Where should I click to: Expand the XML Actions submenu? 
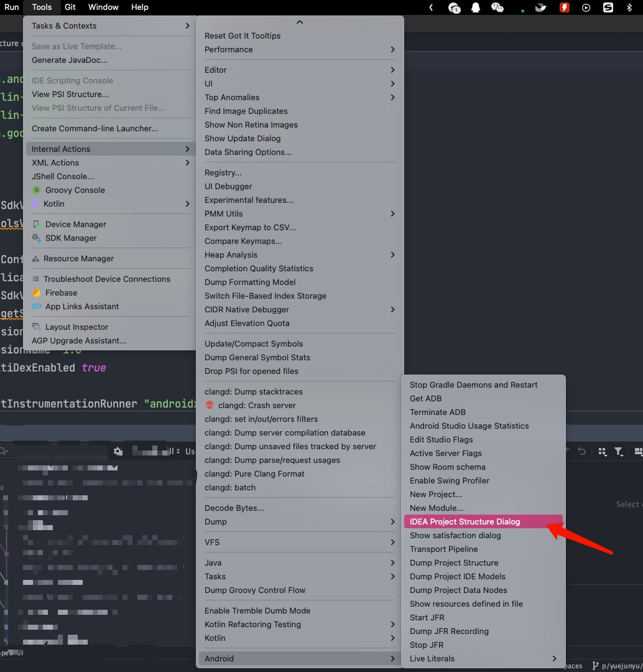coord(111,163)
